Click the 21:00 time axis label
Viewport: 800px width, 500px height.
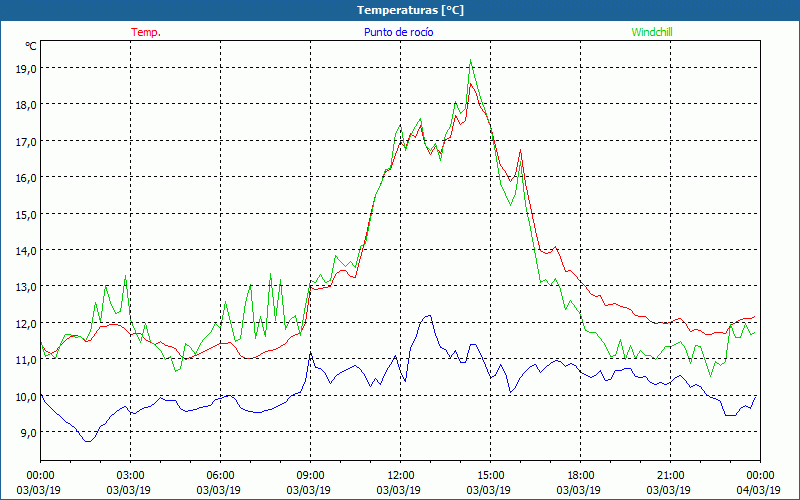[670, 476]
